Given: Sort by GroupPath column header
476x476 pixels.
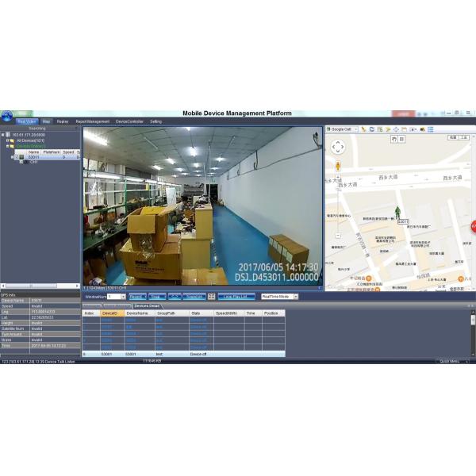Looking at the screenshot, I should tap(172, 313).
